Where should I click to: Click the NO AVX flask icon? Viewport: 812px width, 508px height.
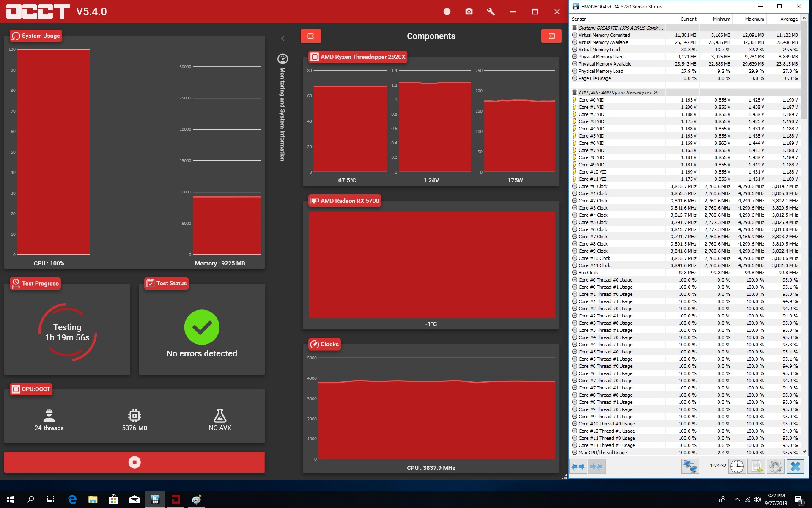coord(220,415)
